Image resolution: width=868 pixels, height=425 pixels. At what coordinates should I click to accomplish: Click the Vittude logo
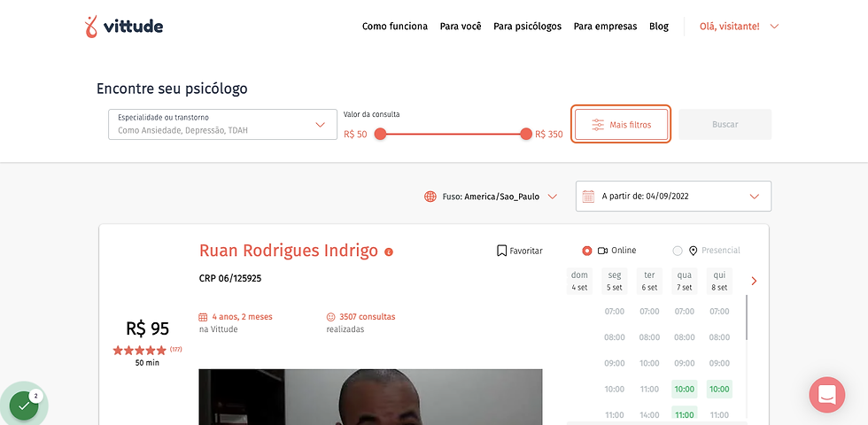click(124, 26)
